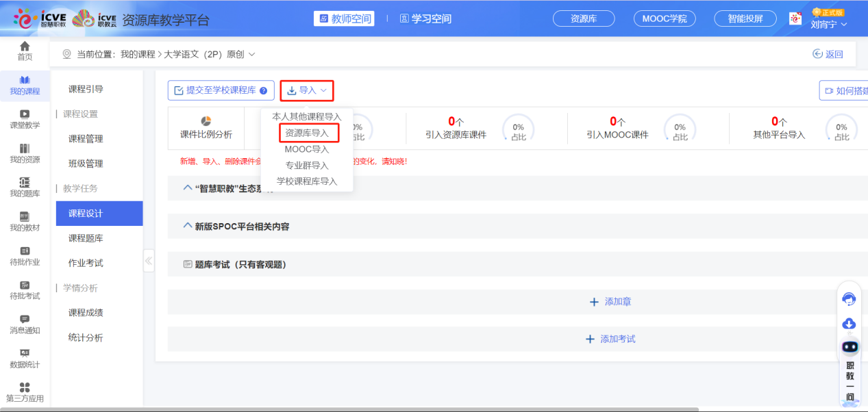Expand the 导入 dropdown button

pos(307,90)
